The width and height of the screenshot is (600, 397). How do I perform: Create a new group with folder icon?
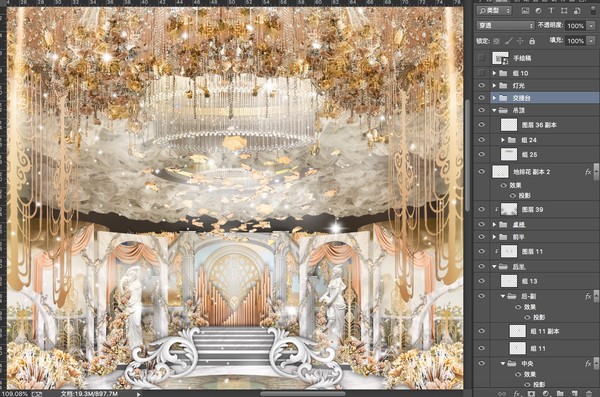[560, 393]
